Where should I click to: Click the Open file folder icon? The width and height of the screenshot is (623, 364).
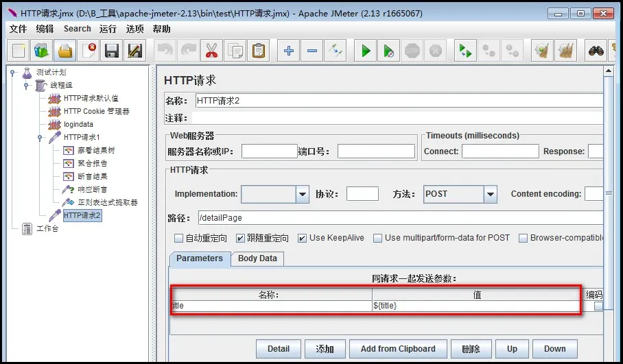(x=64, y=51)
